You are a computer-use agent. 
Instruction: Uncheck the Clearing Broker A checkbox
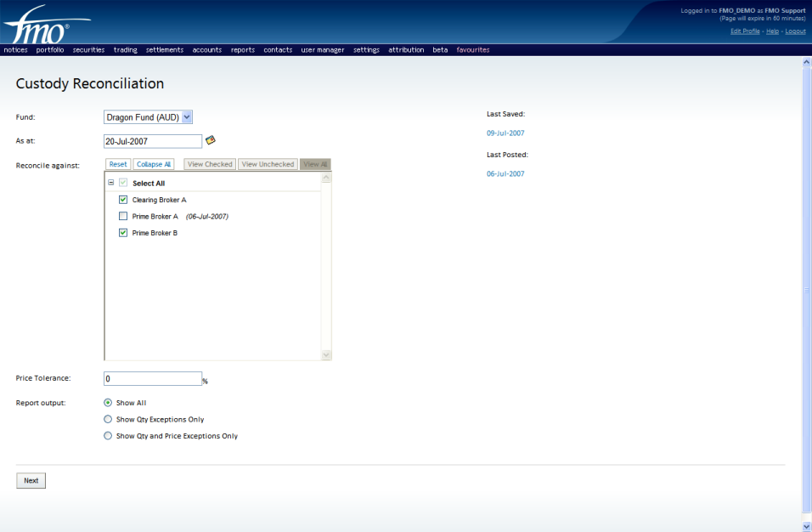123,200
